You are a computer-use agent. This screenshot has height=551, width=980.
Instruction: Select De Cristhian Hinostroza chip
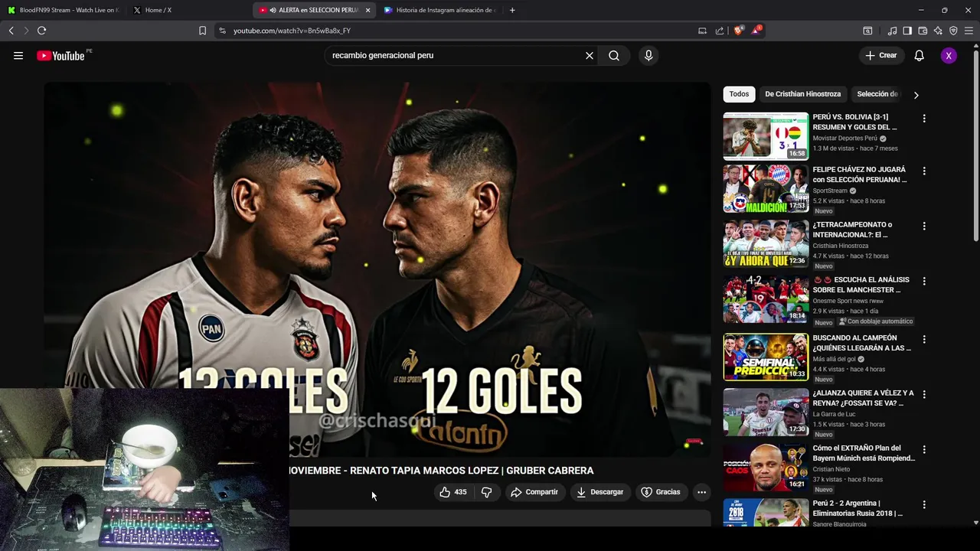pos(802,94)
